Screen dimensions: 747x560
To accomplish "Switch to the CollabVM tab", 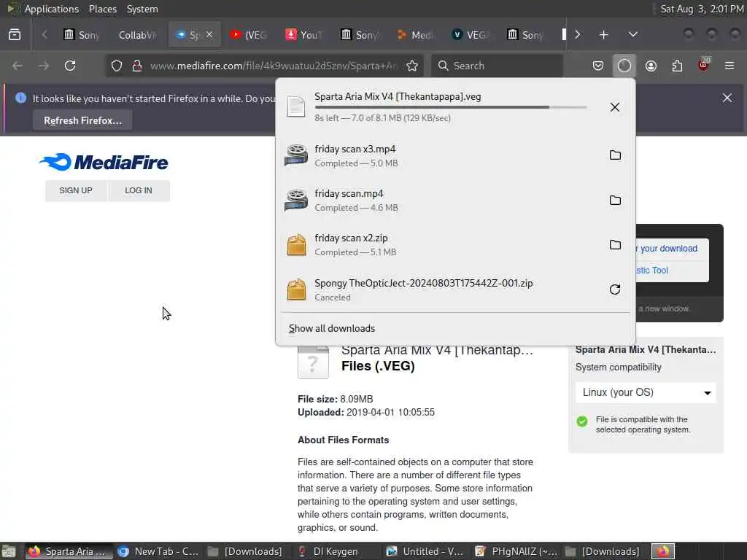I will 137,35.
